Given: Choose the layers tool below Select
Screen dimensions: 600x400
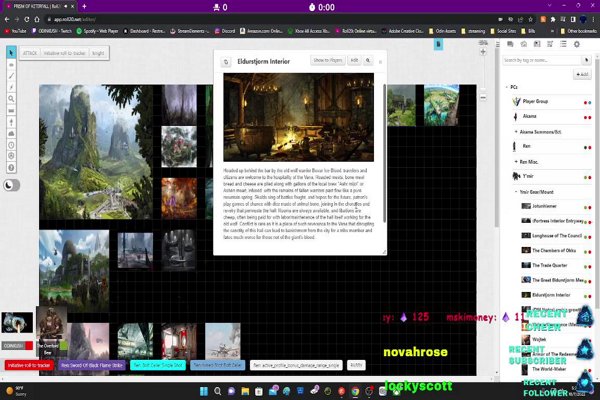Looking at the screenshot, I should tap(11, 65).
